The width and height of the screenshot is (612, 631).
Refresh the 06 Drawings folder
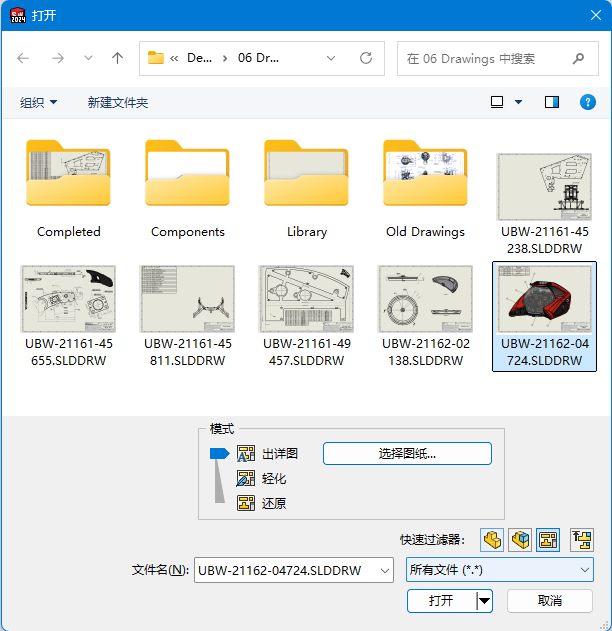(366, 58)
